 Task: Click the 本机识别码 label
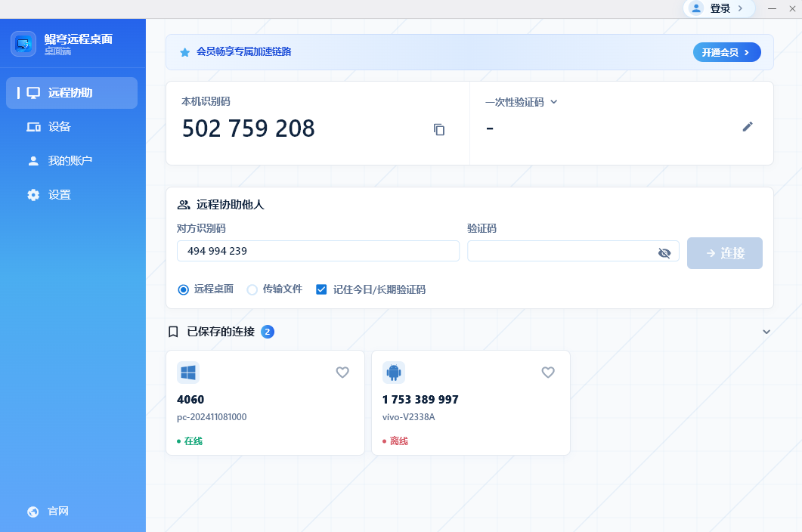pyautogui.click(x=206, y=101)
